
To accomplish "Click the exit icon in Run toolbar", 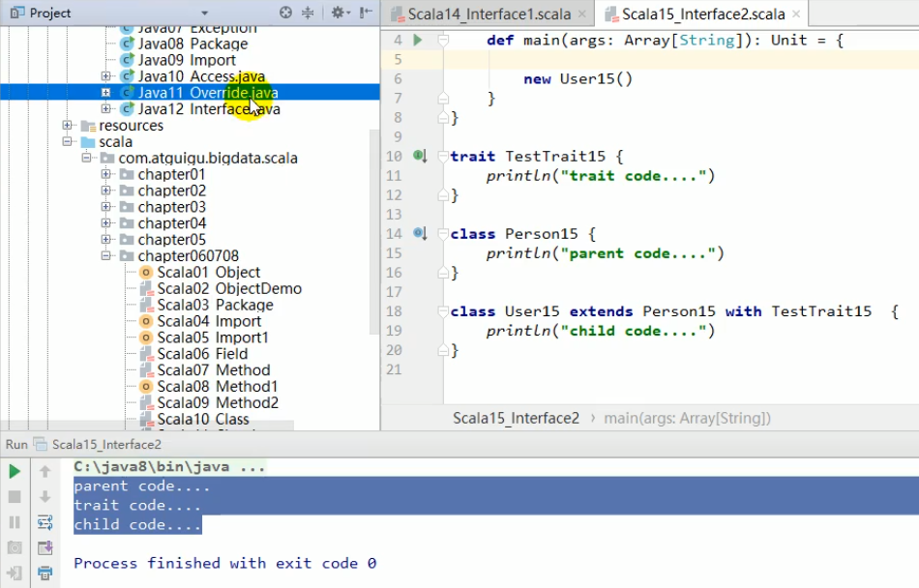I will point(15,573).
